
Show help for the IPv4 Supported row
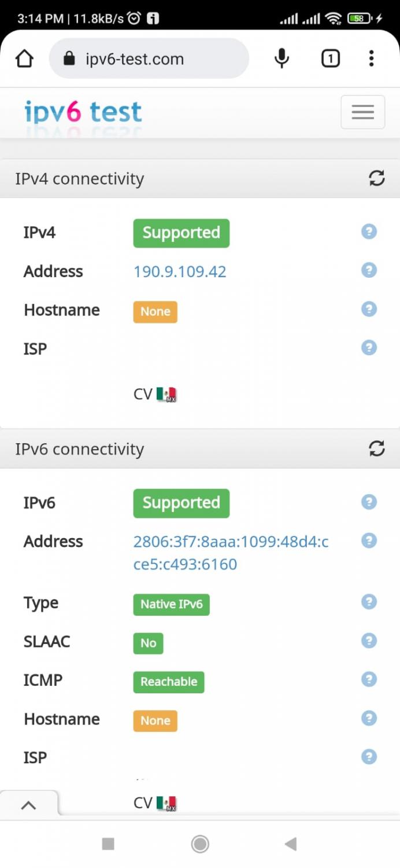coord(369,232)
